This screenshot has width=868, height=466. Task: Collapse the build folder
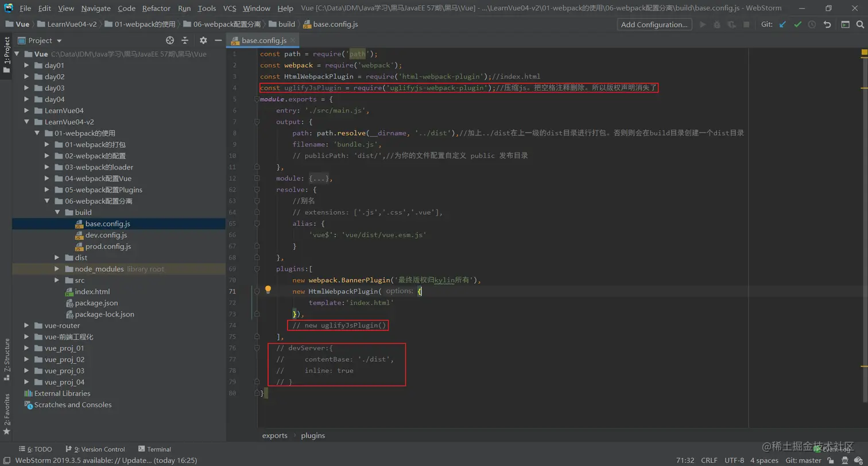[x=57, y=213]
